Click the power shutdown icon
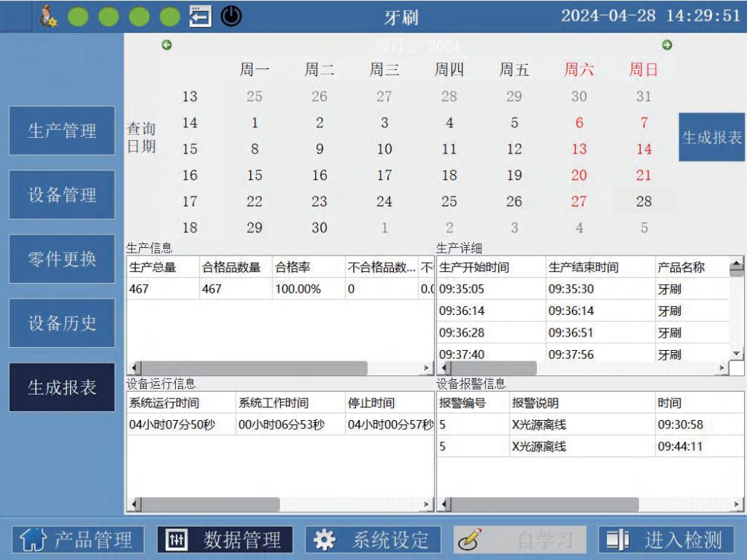Image resolution: width=747 pixels, height=560 pixels. [x=231, y=16]
